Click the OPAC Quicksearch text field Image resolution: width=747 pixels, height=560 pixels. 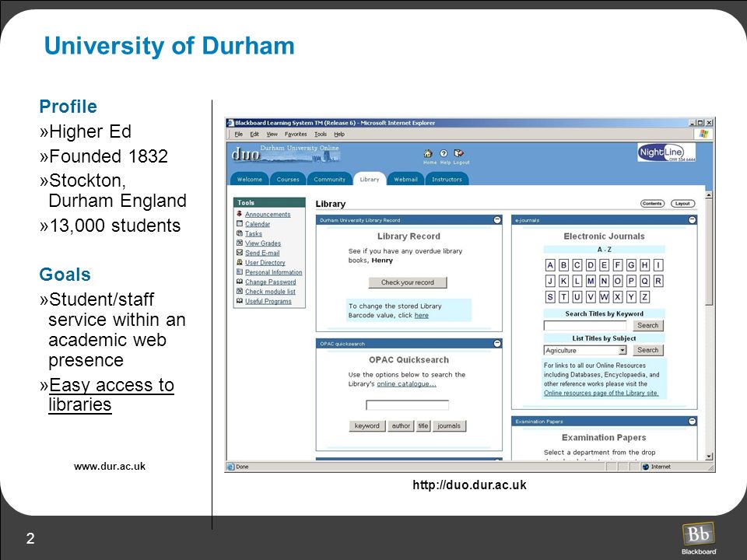click(x=407, y=405)
